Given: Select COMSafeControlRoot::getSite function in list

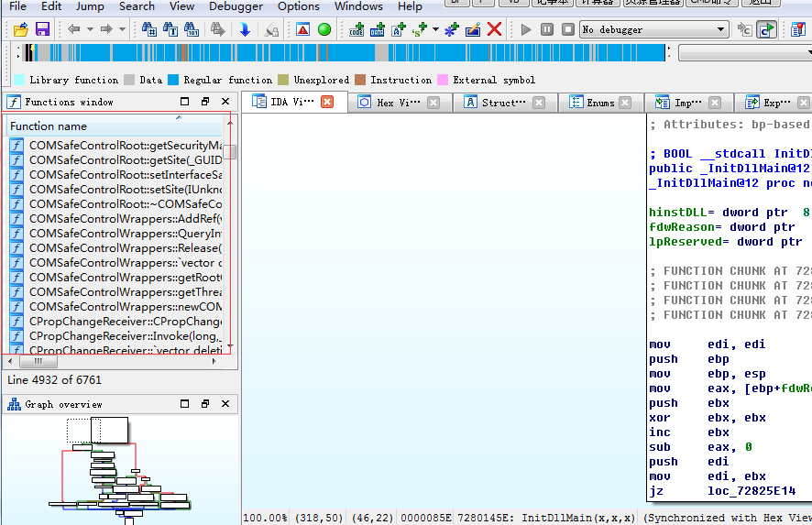Looking at the screenshot, I should click(126, 159).
